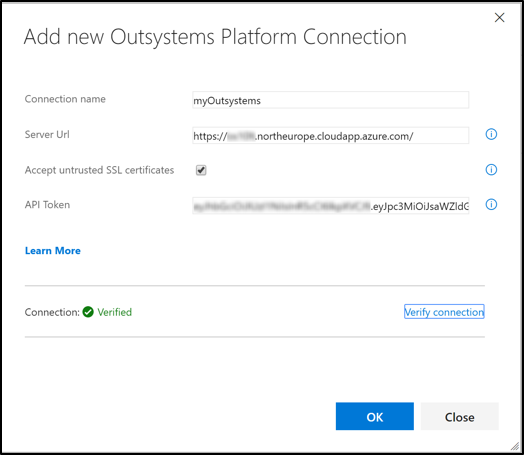Click the Connection name label
The width and height of the screenshot is (524, 455).
pos(65,99)
